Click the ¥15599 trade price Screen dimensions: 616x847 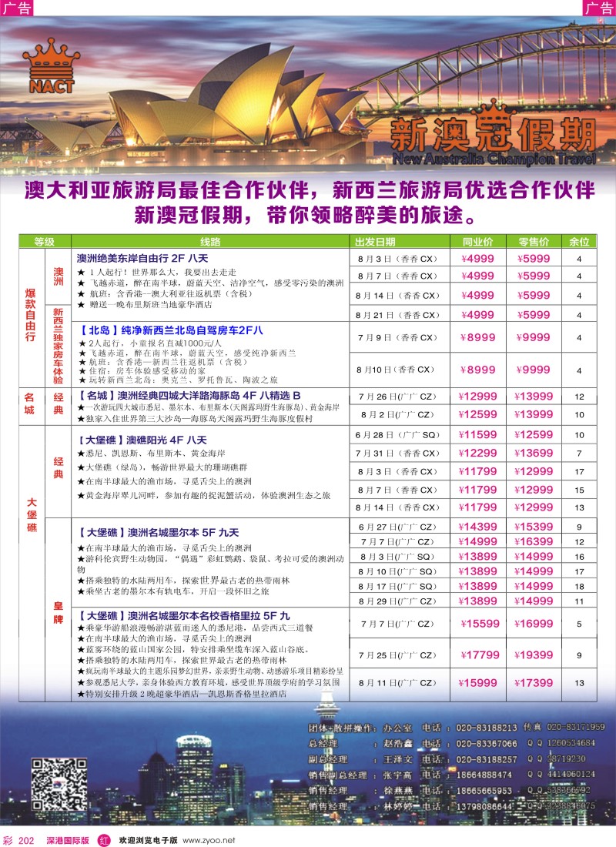coord(480,624)
